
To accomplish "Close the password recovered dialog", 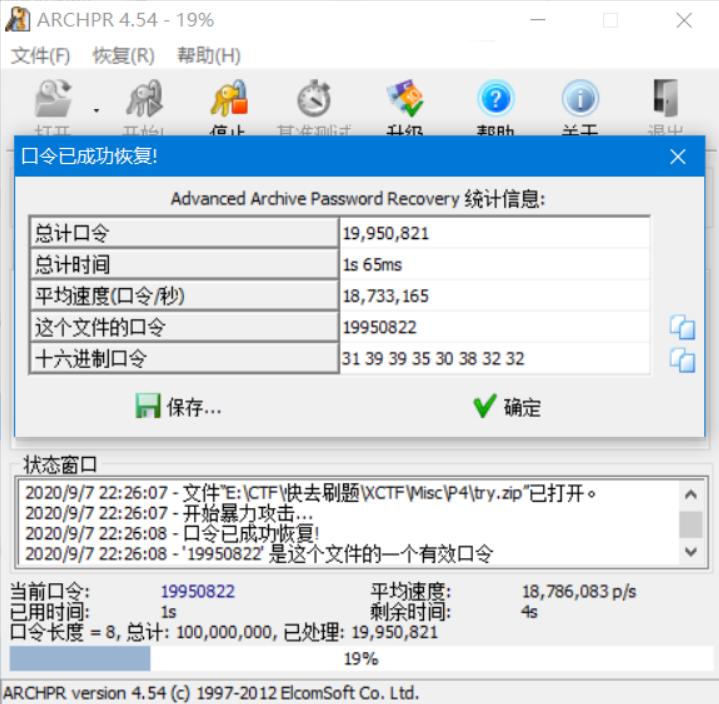I will pyautogui.click(x=678, y=157).
